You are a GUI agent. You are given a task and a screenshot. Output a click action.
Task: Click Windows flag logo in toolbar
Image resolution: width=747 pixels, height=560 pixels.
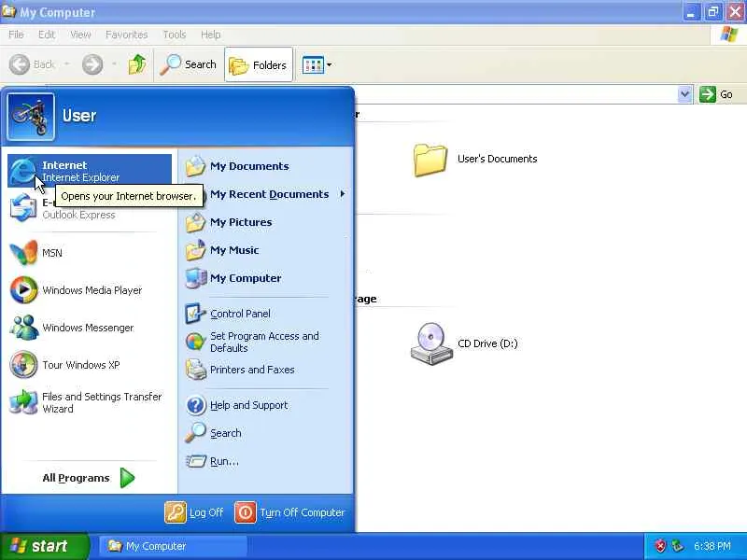tap(728, 35)
